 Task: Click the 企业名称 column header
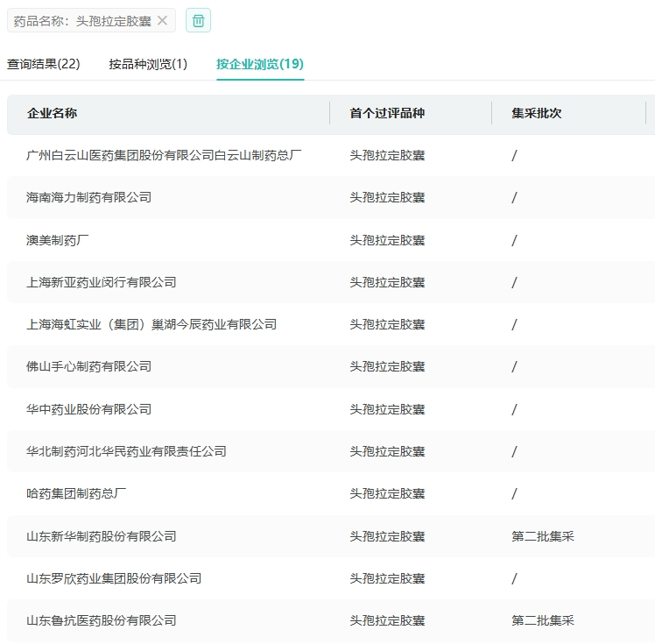[x=52, y=113]
